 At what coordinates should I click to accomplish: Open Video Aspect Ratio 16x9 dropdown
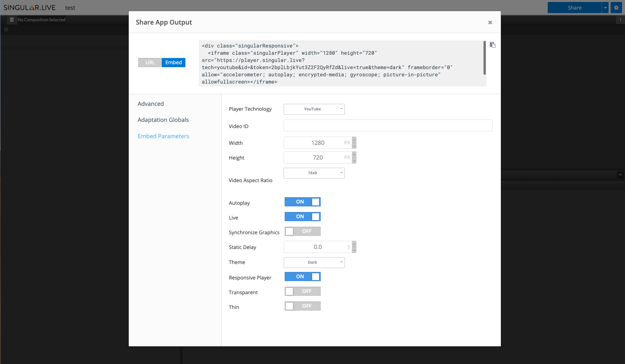314,173
